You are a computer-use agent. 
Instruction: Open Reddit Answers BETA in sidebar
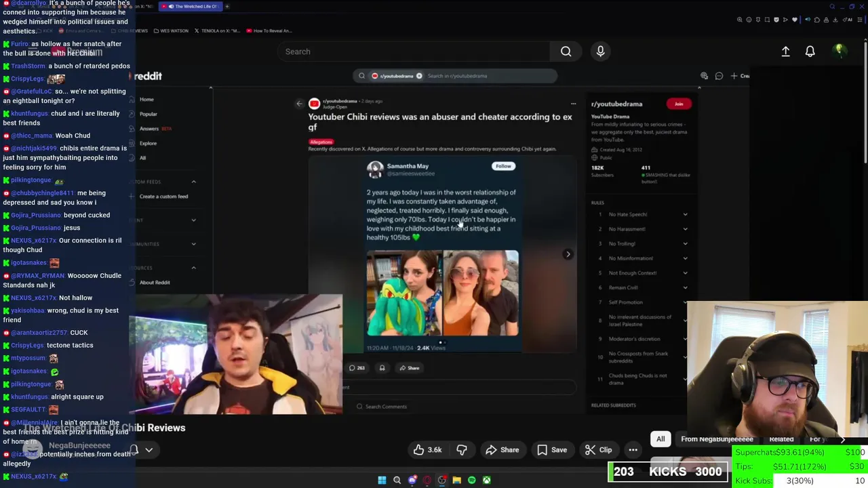(155, 129)
